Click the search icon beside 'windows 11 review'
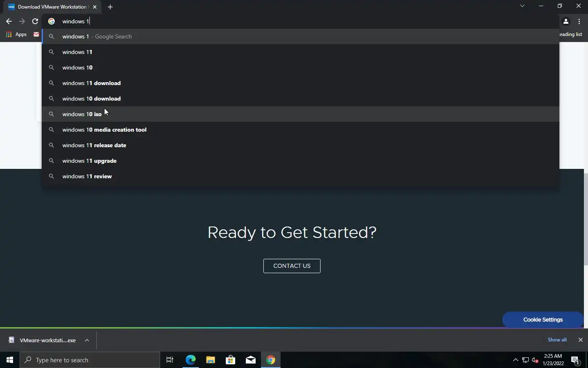The image size is (588, 368). tap(51, 176)
